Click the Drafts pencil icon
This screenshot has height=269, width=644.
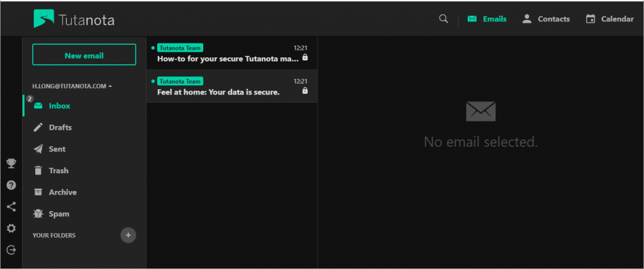pos(38,127)
